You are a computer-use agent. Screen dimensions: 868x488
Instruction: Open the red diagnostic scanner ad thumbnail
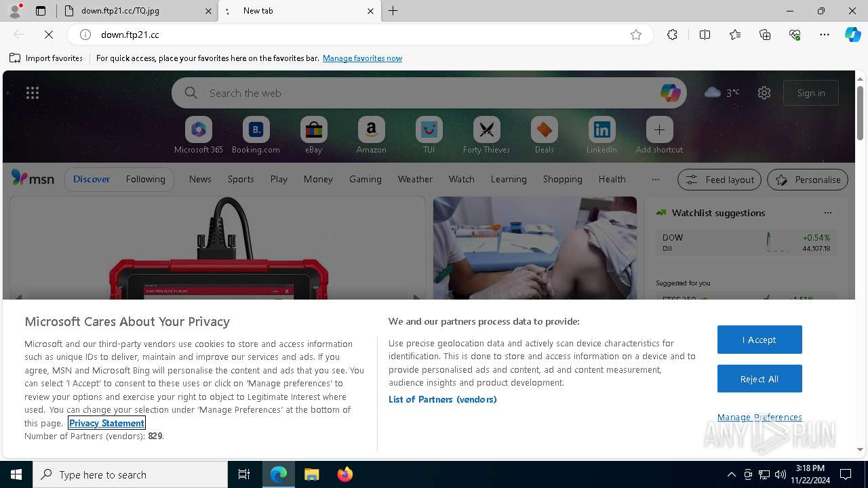tap(218, 248)
